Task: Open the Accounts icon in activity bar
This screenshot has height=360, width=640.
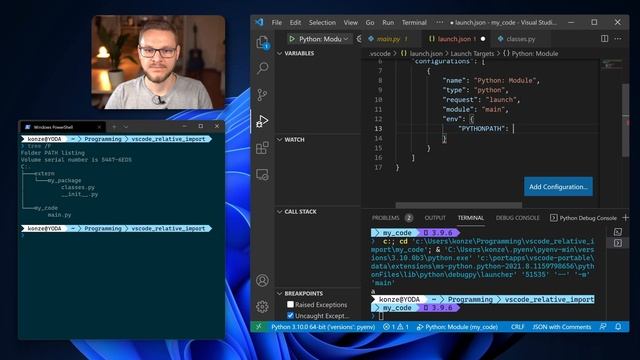Action: point(262,280)
